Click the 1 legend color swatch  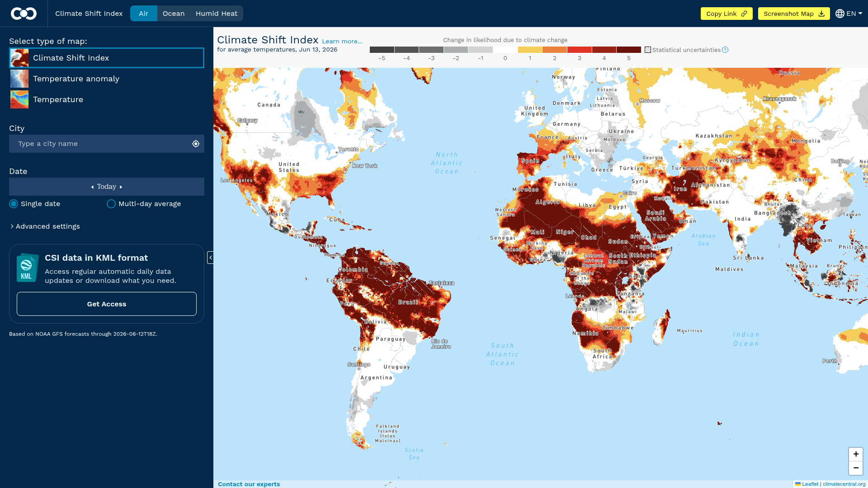pyautogui.click(x=530, y=50)
